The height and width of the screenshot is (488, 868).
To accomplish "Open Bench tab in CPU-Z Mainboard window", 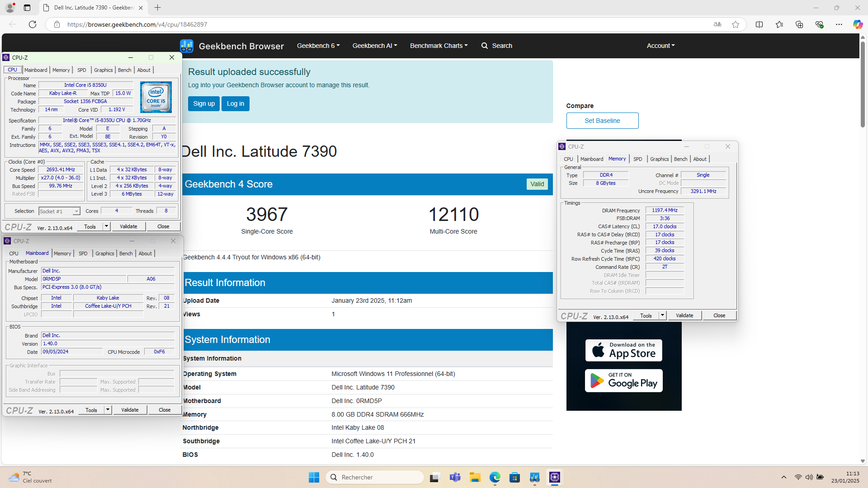I will click(x=126, y=253).
